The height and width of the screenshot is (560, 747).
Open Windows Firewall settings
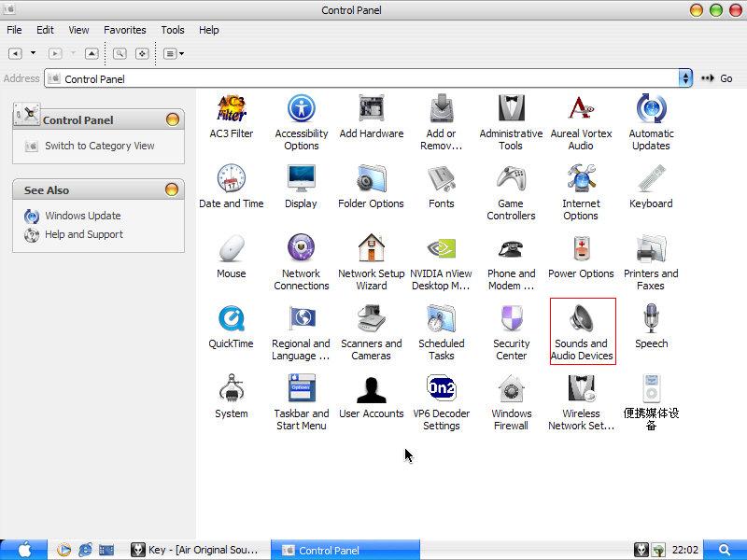coord(511,403)
